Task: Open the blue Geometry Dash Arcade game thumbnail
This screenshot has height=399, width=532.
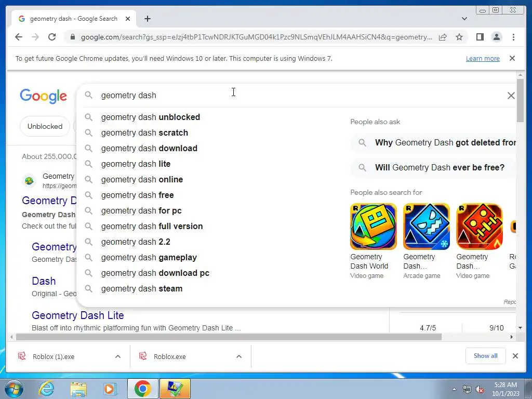Action: (427, 227)
